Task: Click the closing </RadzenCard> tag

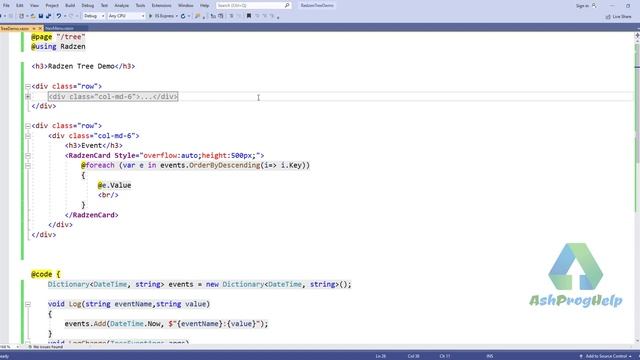Action: pos(91,215)
